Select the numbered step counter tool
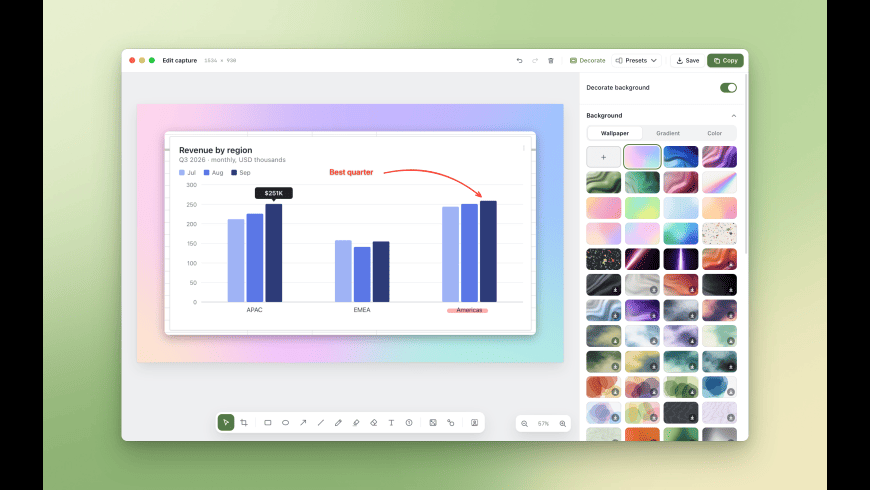This screenshot has width=870, height=490. (409, 423)
